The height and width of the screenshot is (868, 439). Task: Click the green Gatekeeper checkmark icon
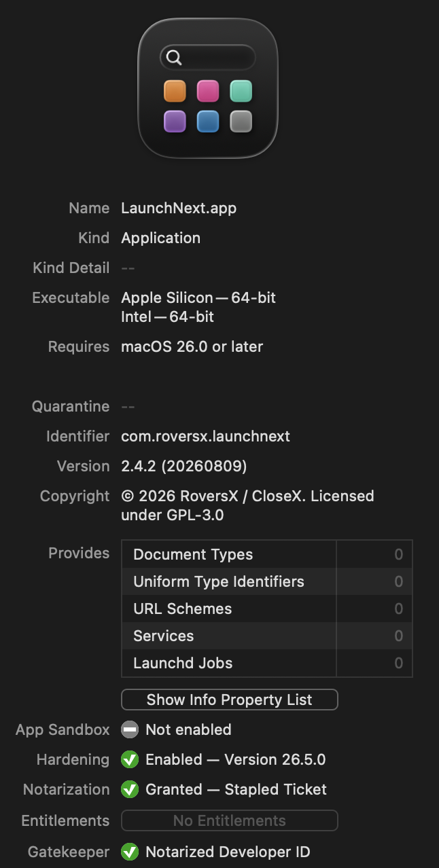130,852
